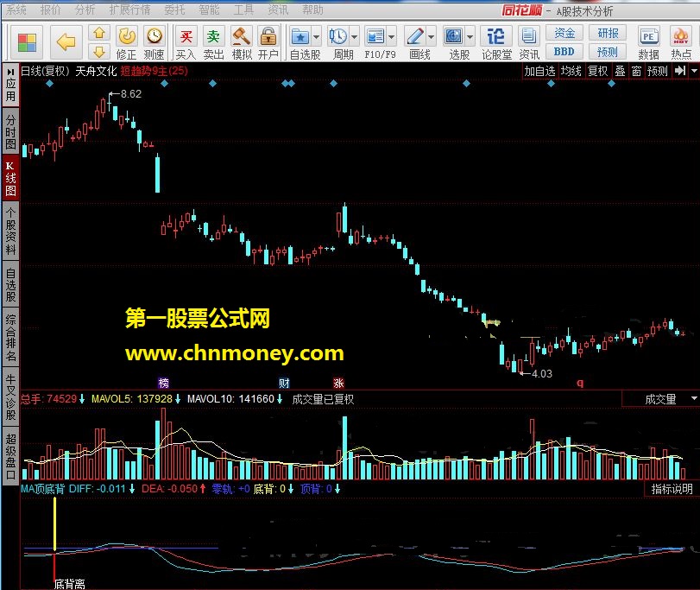Image resolution: width=700 pixels, height=590 pixels.
Task: Toggle the 窗 window button
Action: pos(636,71)
